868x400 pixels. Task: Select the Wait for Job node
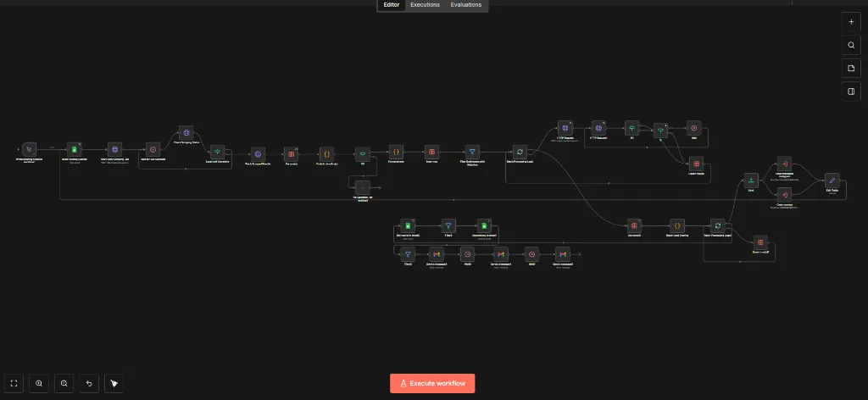tap(153, 149)
